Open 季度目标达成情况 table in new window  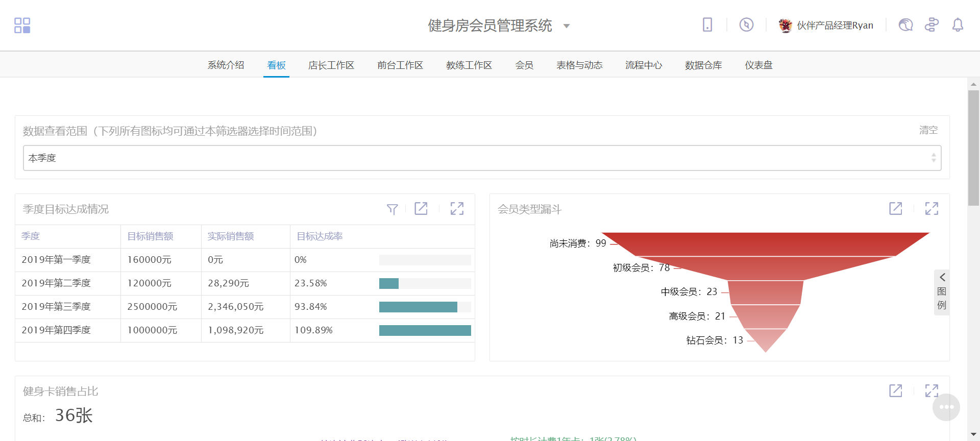click(x=421, y=209)
